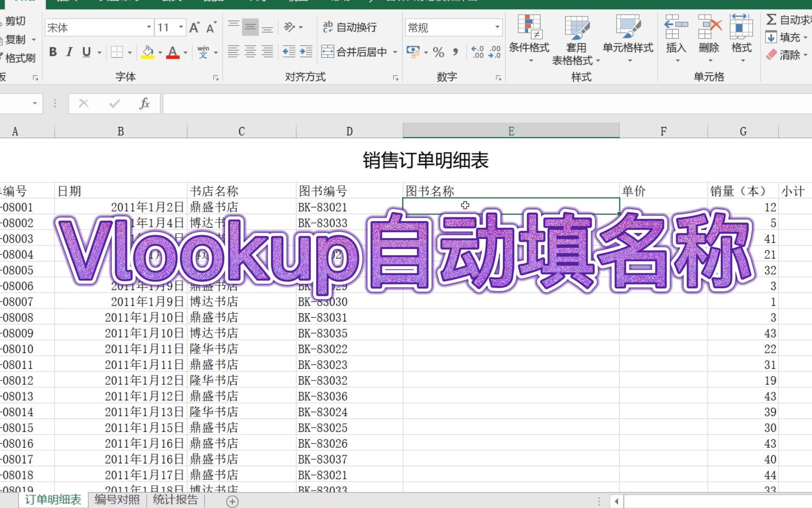Align text to the left
This screenshot has height=508, width=812.
coord(234,52)
